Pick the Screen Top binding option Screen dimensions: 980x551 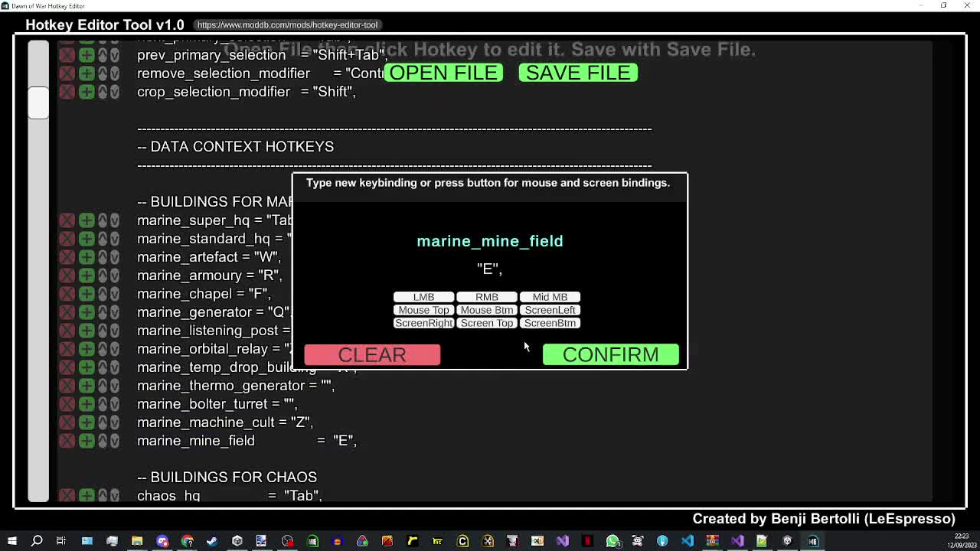tap(487, 323)
